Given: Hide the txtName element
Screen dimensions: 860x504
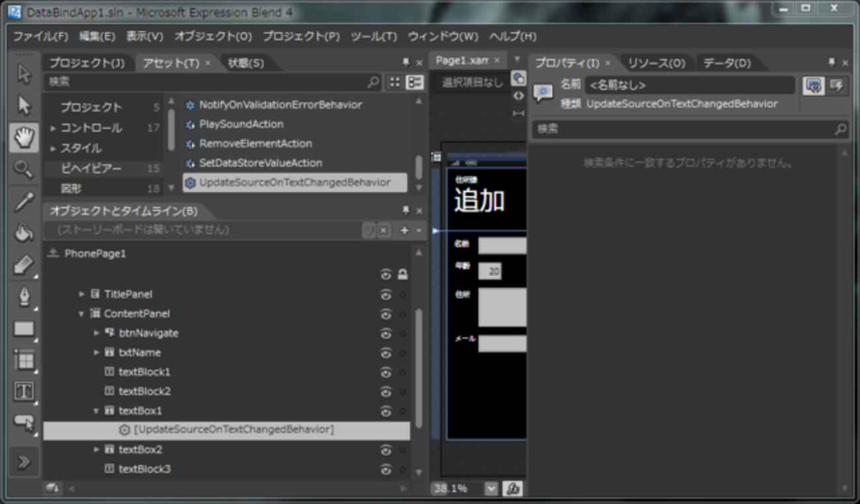Looking at the screenshot, I should [x=386, y=353].
